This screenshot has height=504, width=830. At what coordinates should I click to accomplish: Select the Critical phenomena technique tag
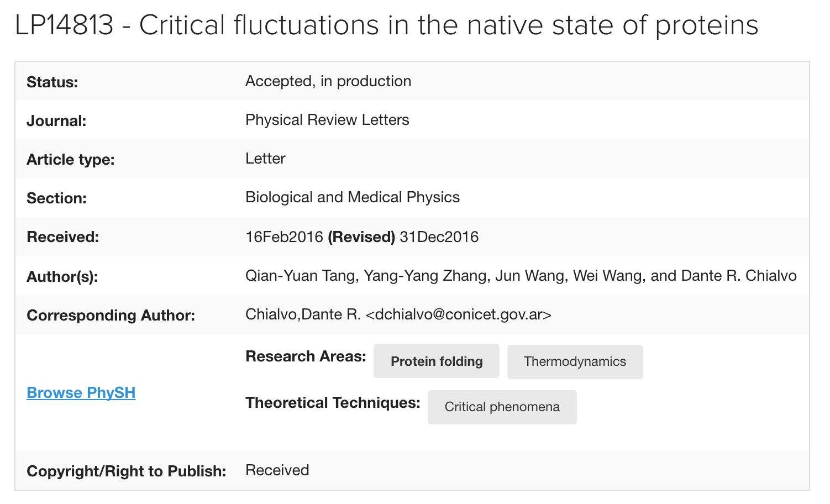click(x=502, y=407)
